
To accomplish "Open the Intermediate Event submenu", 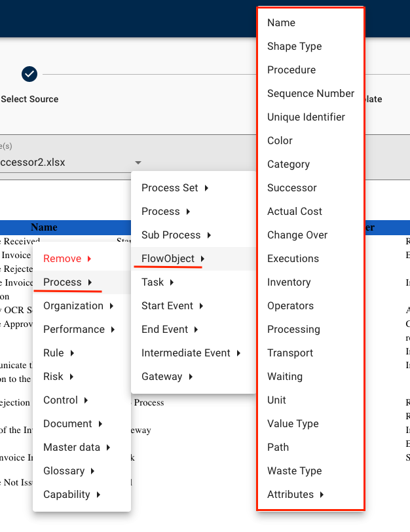I will tap(191, 353).
